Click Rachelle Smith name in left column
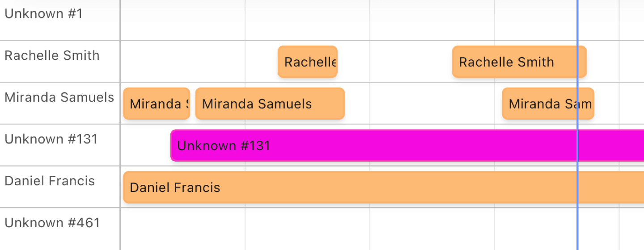This screenshot has width=644, height=250. click(x=52, y=56)
